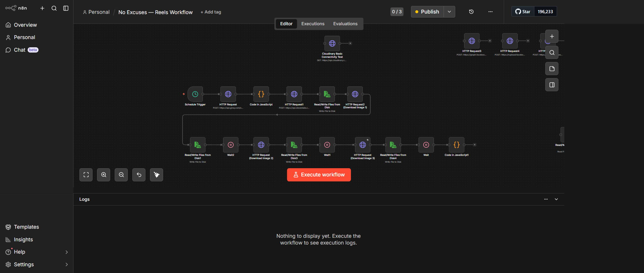Click the fit-to-view zoom button
The width and height of the screenshot is (644, 273).
tap(86, 175)
